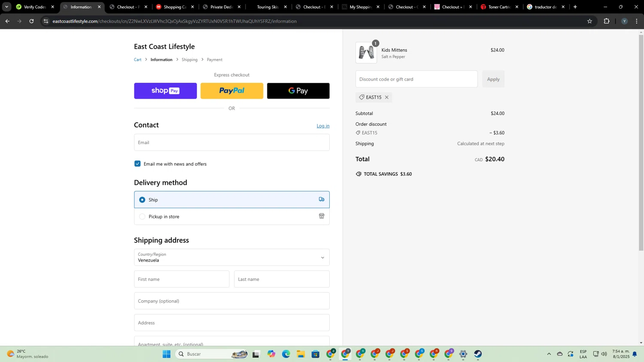Viewport: 644px width, 362px height.
Task: Open the Chrome profile avatar
Action: click(624, 21)
